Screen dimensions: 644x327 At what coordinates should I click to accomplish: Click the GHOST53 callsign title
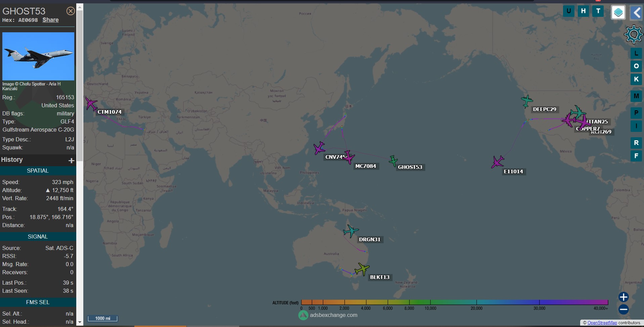click(24, 11)
